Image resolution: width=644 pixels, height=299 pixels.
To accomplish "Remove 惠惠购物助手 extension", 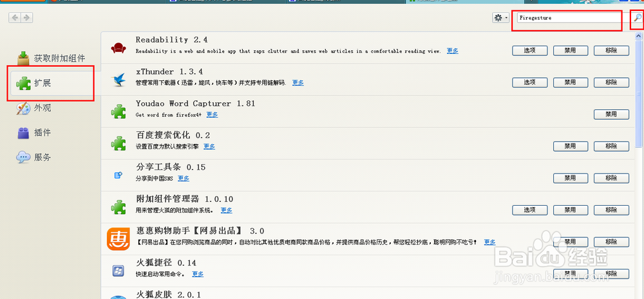I will tap(611, 242).
